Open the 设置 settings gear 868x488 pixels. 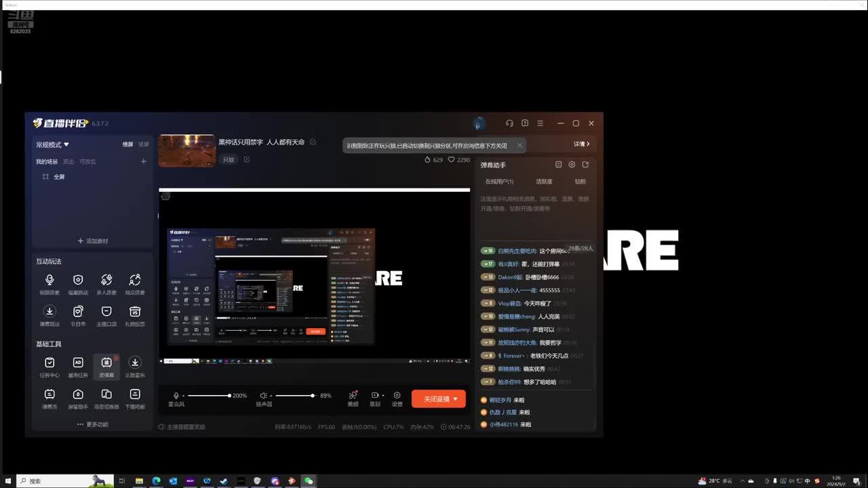pos(397,399)
